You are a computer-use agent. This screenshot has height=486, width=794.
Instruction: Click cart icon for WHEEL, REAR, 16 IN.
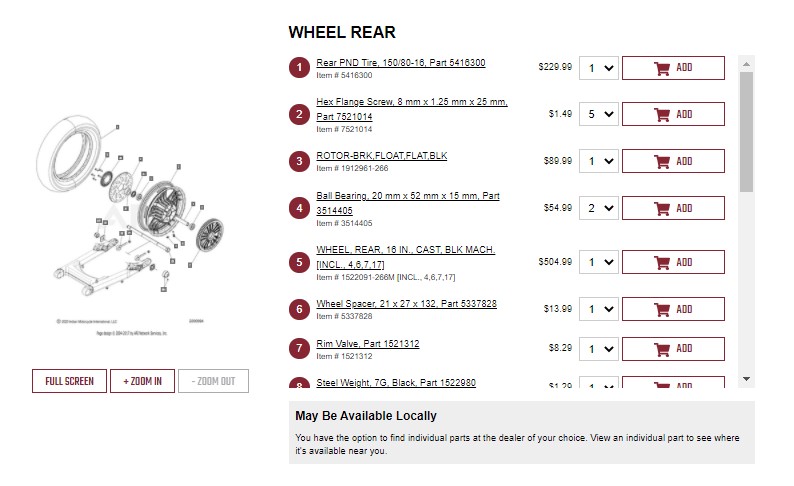pos(661,262)
